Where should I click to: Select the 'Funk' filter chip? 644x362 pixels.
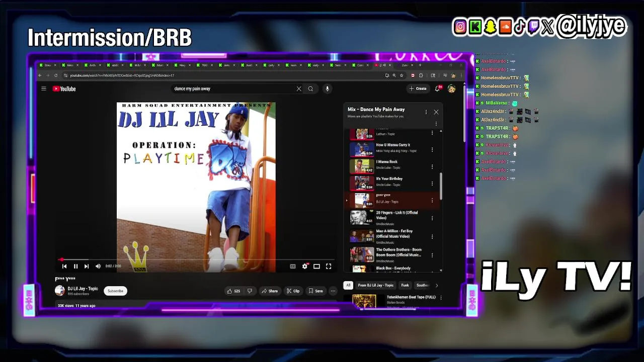coord(405,285)
